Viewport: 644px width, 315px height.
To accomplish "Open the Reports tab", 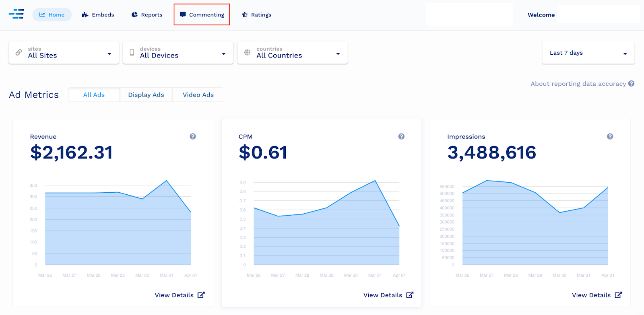I will coord(147,14).
